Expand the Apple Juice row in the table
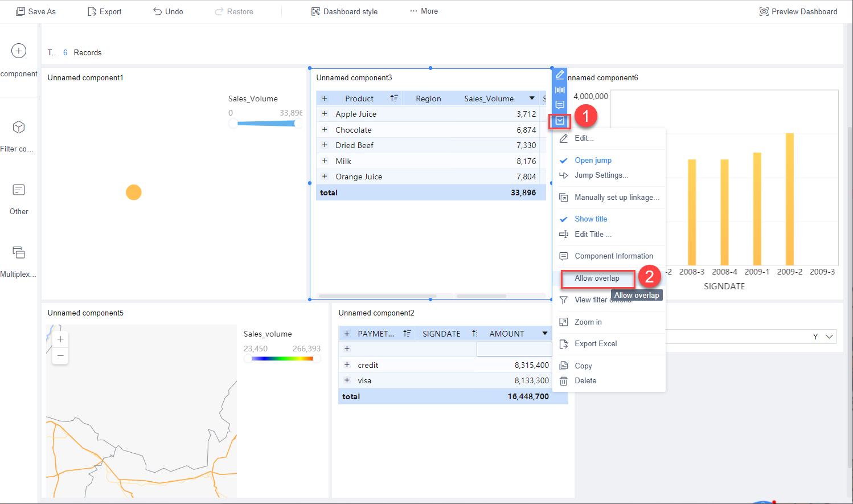Screen dimensions: 853x504 pyautogui.click(x=325, y=114)
